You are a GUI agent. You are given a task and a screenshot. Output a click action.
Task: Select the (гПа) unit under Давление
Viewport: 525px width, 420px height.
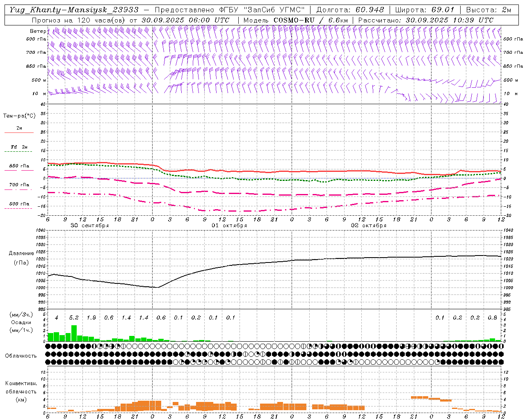pyautogui.click(x=21, y=262)
